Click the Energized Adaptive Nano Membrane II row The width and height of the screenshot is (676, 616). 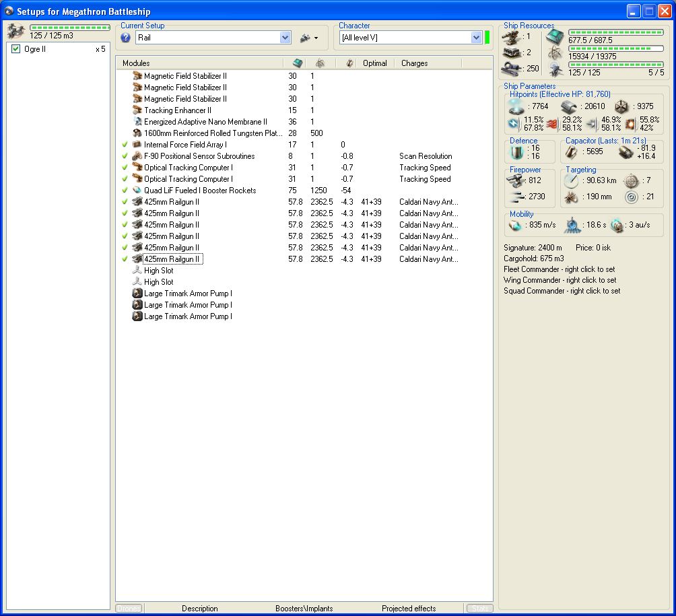pos(304,122)
